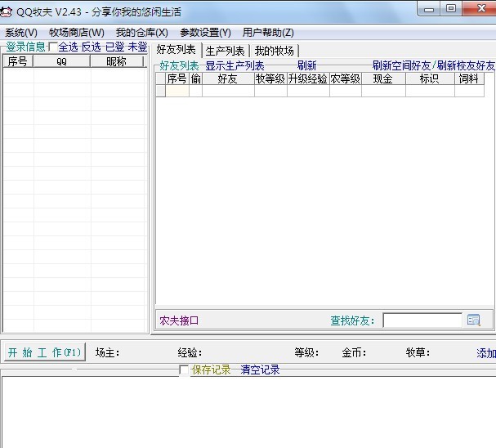This screenshot has width=496, height=448.
Task: Click the 序号 header in login list
Action: [18, 61]
